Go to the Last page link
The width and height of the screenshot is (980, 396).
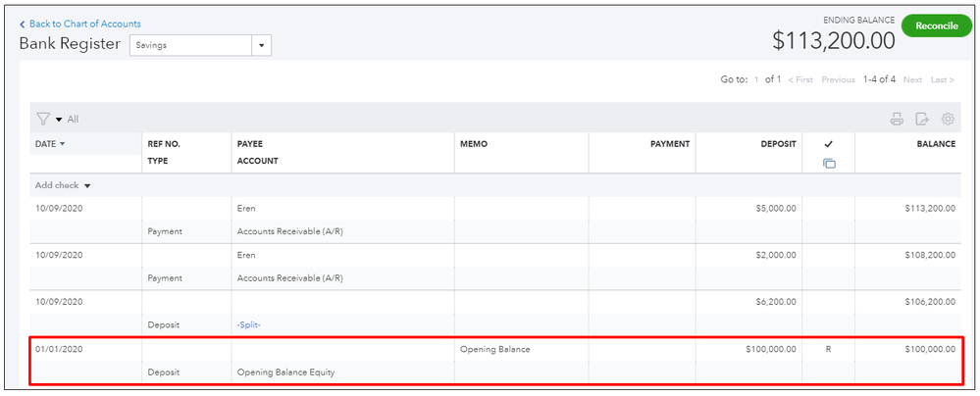(x=942, y=79)
